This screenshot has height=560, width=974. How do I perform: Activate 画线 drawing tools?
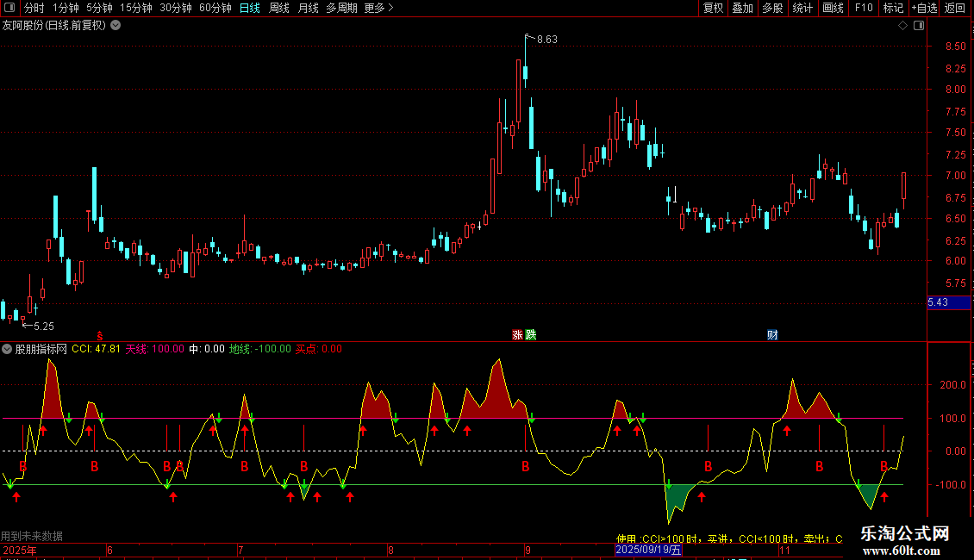[833, 8]
